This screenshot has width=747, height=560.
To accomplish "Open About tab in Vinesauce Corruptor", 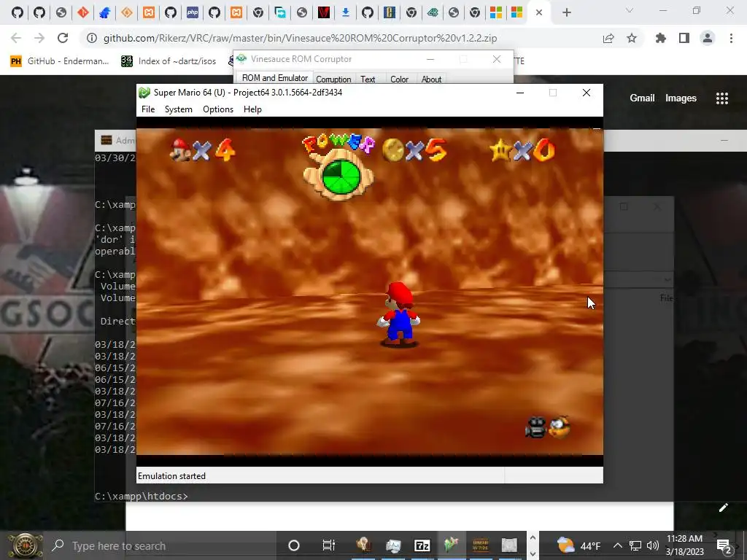I will pos(431,79).
